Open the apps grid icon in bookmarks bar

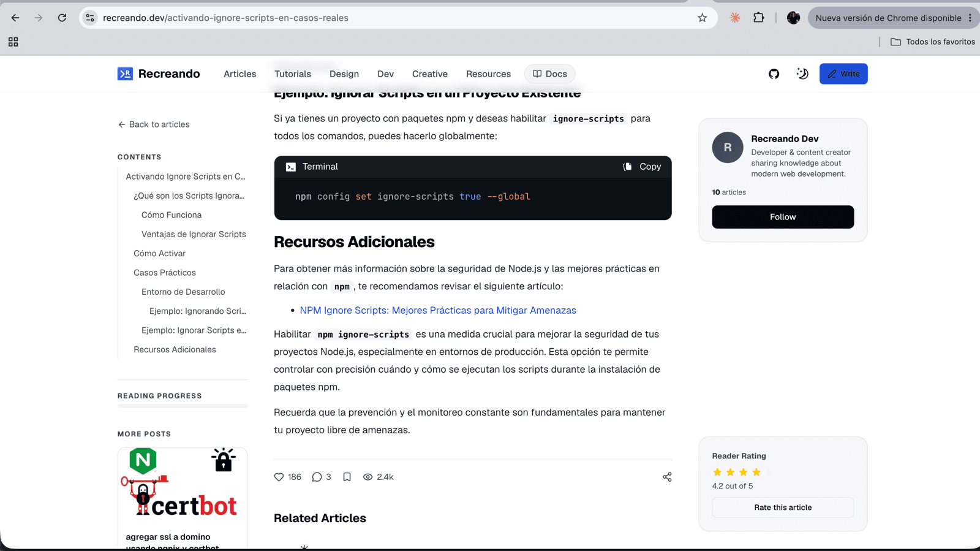13,42
